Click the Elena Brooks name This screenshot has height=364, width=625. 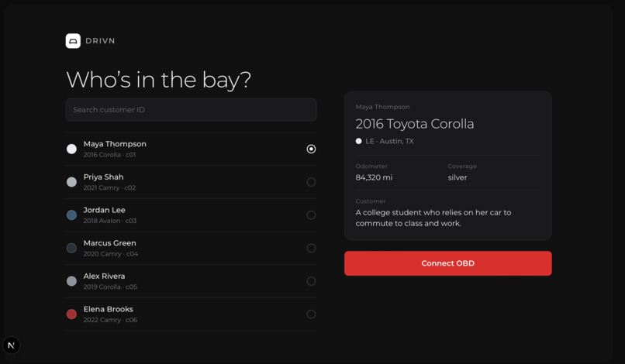pyautogui.click(x=108, y=309)
